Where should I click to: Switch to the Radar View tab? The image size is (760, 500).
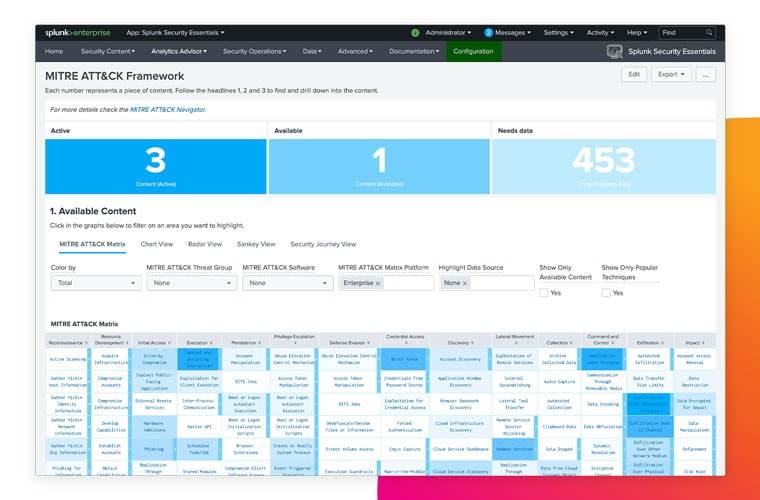[x=205, y=244]
